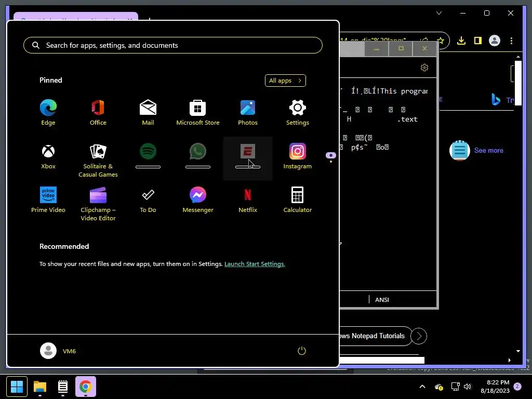Click the OneDrive cloud tray icon
Image resolution: width=532 pixels, height=399 pixels.
438,387
